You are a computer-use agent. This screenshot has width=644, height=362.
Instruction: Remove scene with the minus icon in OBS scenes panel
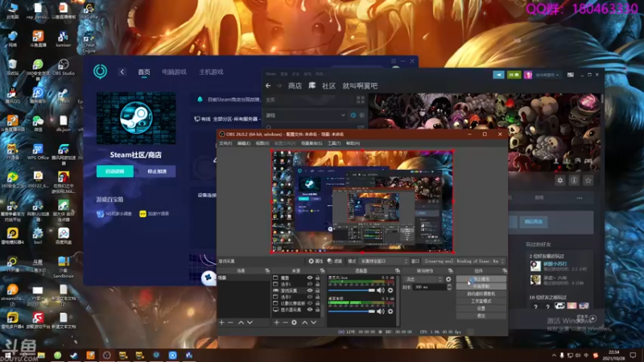pos(230,323)
